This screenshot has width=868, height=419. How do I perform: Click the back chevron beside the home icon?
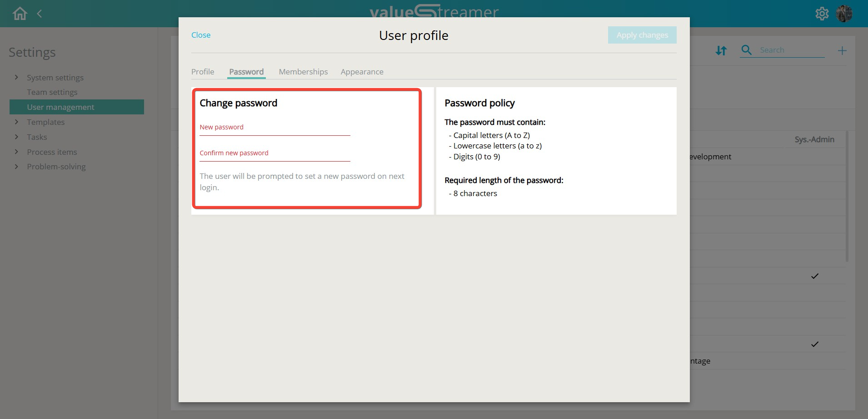pos(40,13)
